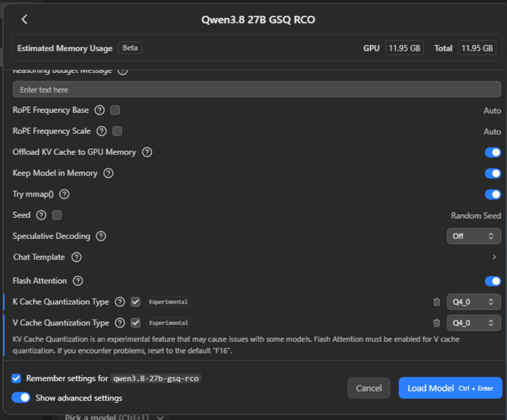
Task: Reset K Cache Quantization with trash icon
Action: pos(437,302)
